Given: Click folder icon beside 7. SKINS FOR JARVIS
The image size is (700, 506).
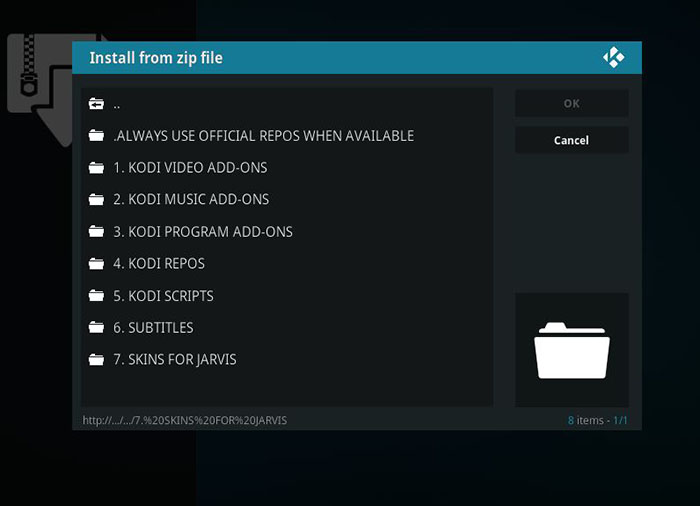Looking at the screenshot, I should (x=96, y=360).
